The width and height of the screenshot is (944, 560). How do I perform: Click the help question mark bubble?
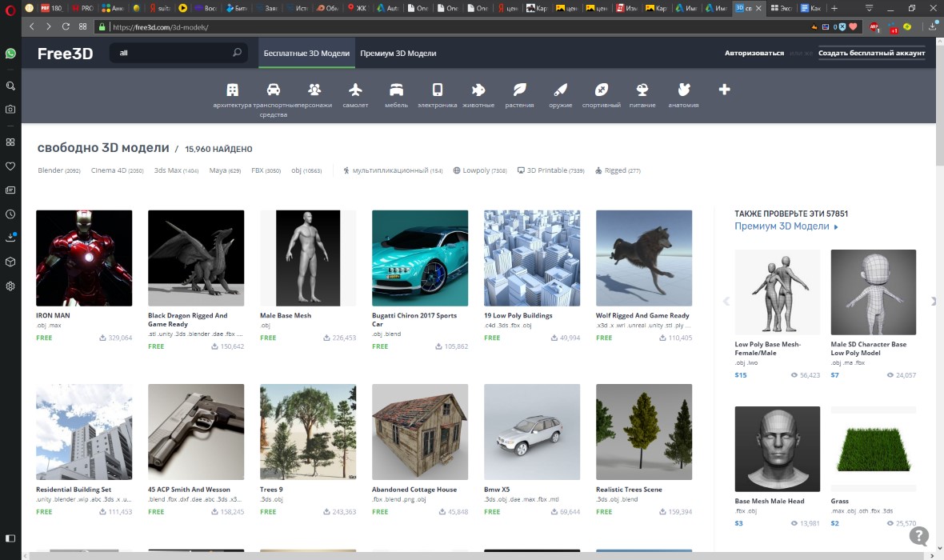click(x=918, y=535)
